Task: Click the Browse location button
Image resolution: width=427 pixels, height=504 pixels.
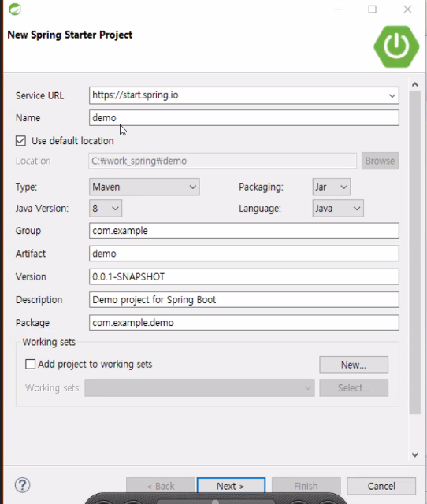Action: coord(380,161)
